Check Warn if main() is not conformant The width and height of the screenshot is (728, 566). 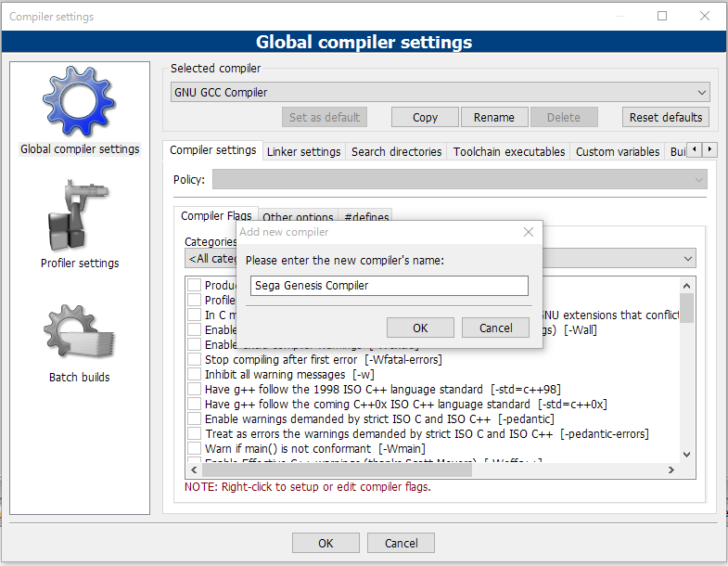pyautogui.click(x=194, y=449)
